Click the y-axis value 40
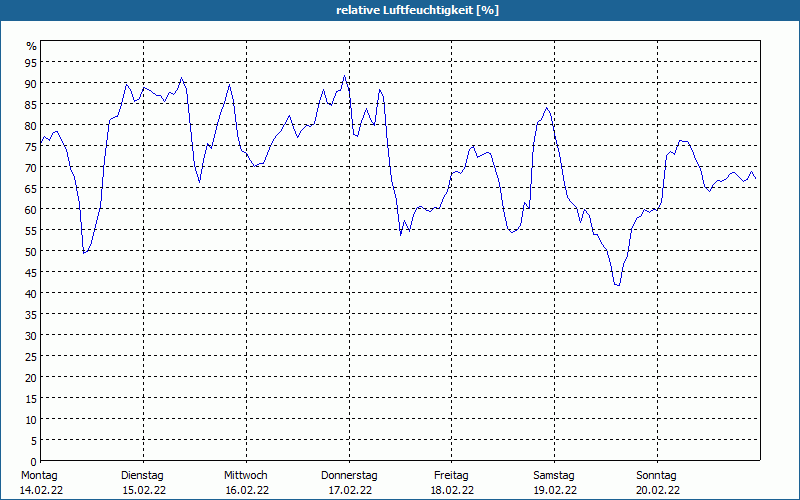 pos(32,294)
